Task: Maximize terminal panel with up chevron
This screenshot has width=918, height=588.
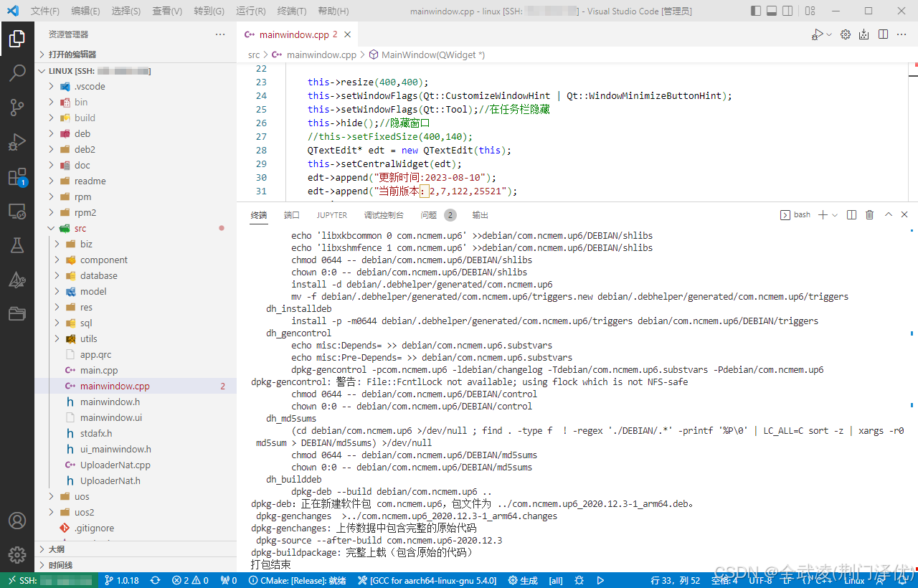Action: click(x=888, y=215)
